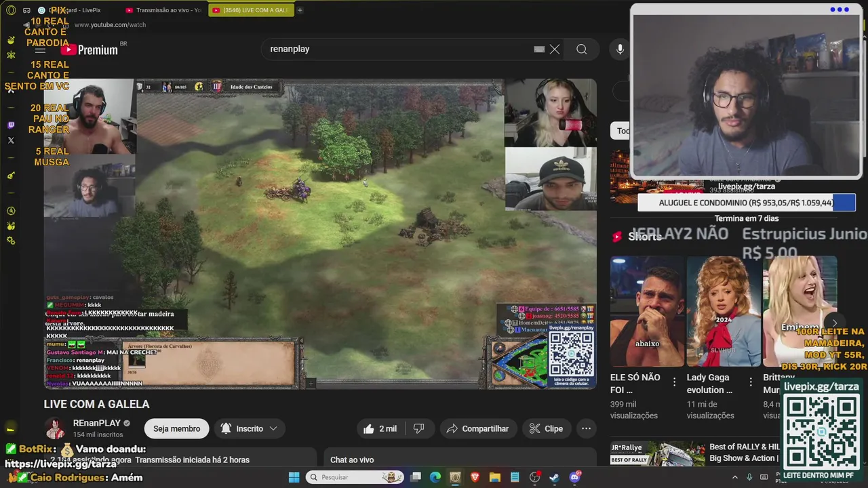Click Windows taskbar Pesquisar search box
Image resolution: width=868 pixels, height=488 pixels.
tap(355, 477)
